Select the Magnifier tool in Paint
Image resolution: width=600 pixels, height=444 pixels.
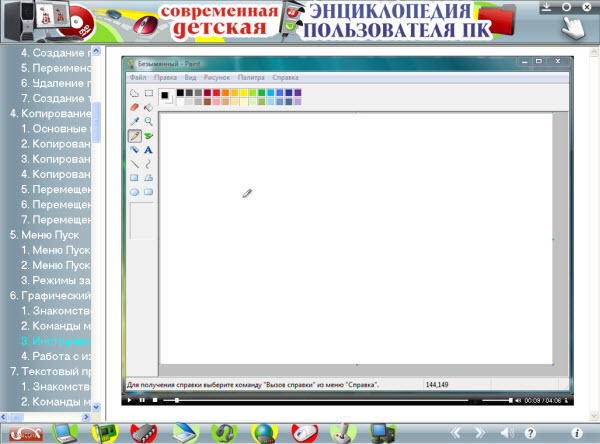tap(148, 121)
